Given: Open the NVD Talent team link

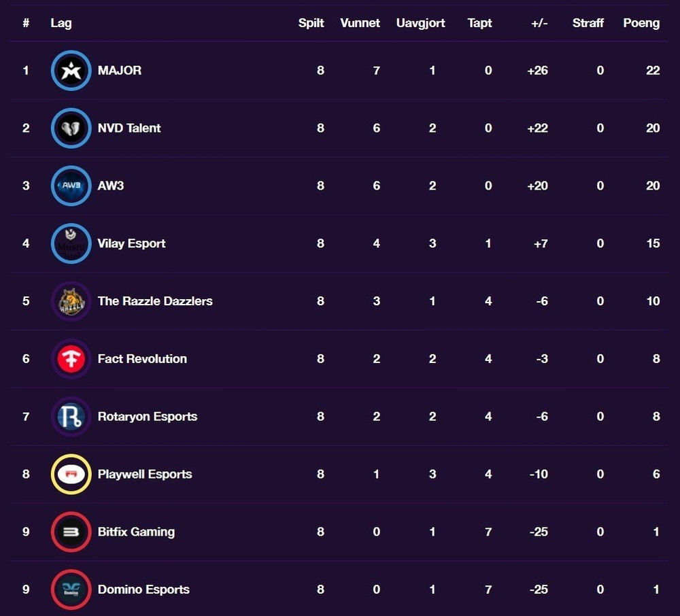Looking at the screenshot, I should pyautogui.click(x=129, y=129).
